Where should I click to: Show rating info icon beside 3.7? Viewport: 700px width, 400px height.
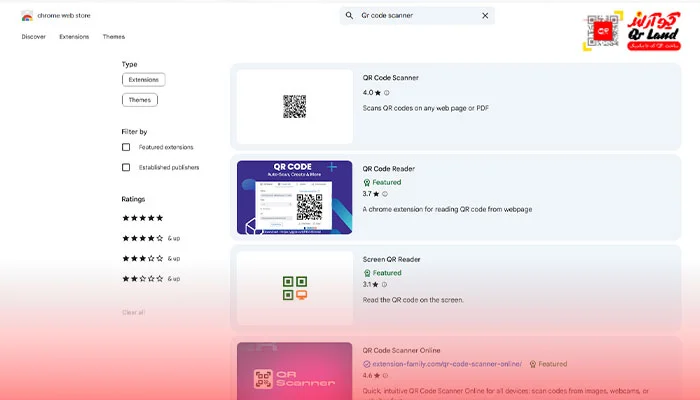tap(385, 194)
